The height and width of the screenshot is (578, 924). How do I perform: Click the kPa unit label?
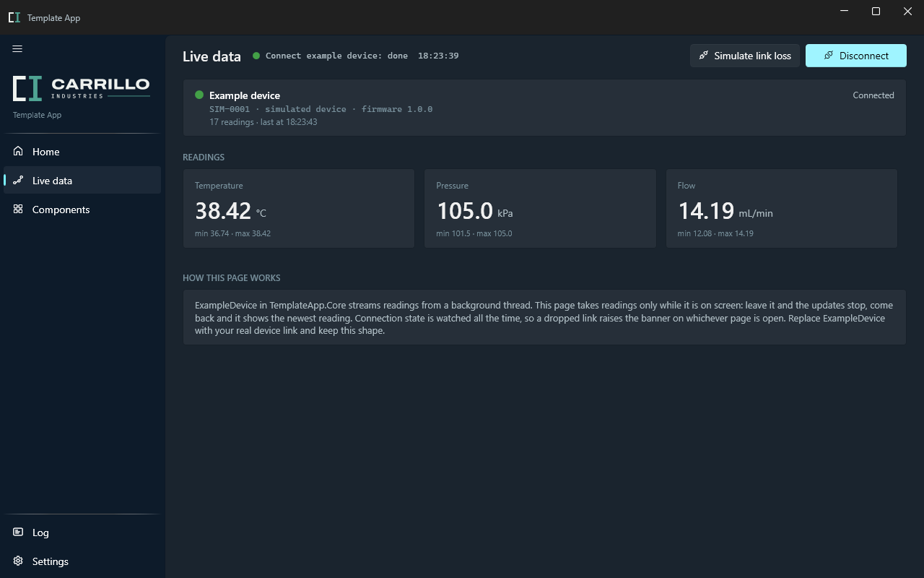point(505,213)
